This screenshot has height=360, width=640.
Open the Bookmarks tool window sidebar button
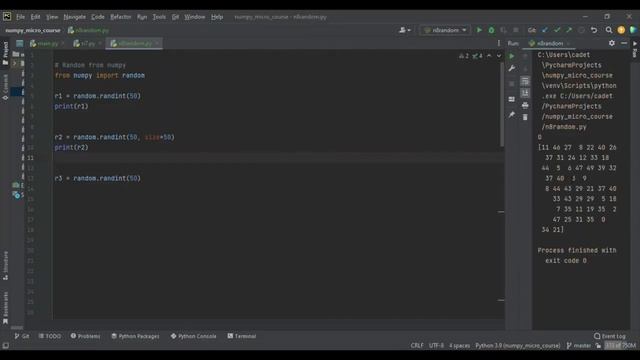click(5, 308)
